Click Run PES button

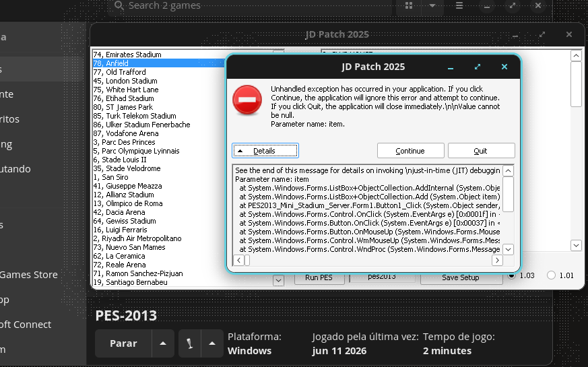[319, 278]
